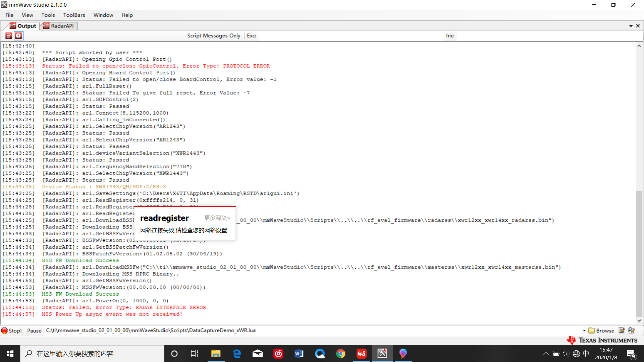Expand the hidden system tray icons chevron
644x362 pixels.
[x=546, y=354]
